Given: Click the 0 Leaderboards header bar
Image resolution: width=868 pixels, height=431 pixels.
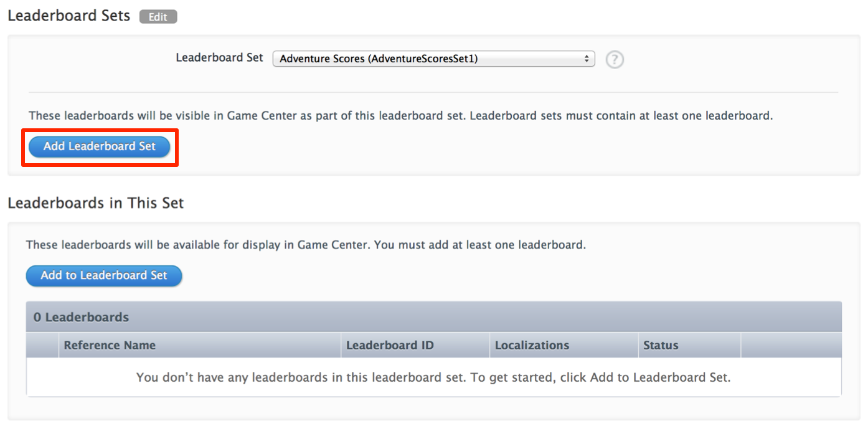Looking at the screenshot, I should (80, 317).
